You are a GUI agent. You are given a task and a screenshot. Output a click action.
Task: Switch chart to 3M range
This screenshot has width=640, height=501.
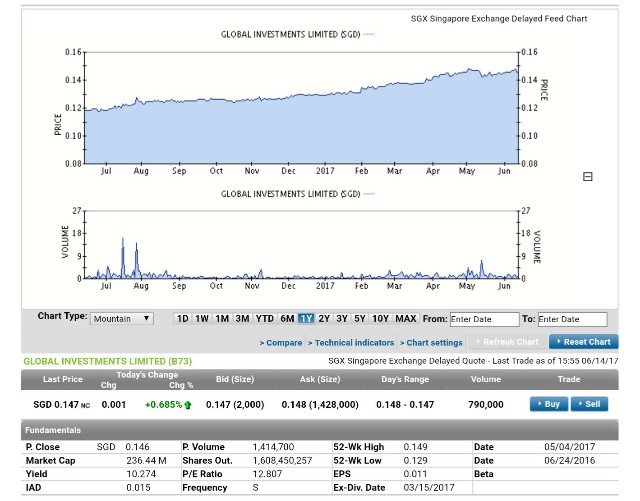point(242,319)
